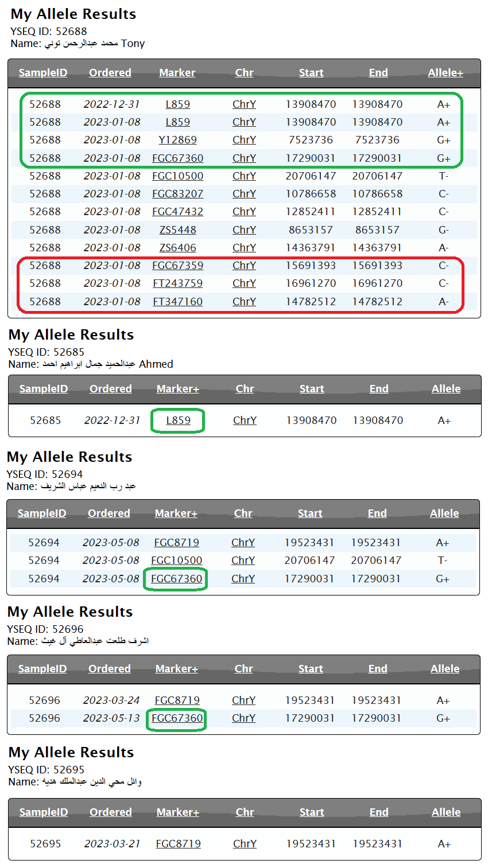Sort sample 52694 table by Start column

(x=310, y=513)
